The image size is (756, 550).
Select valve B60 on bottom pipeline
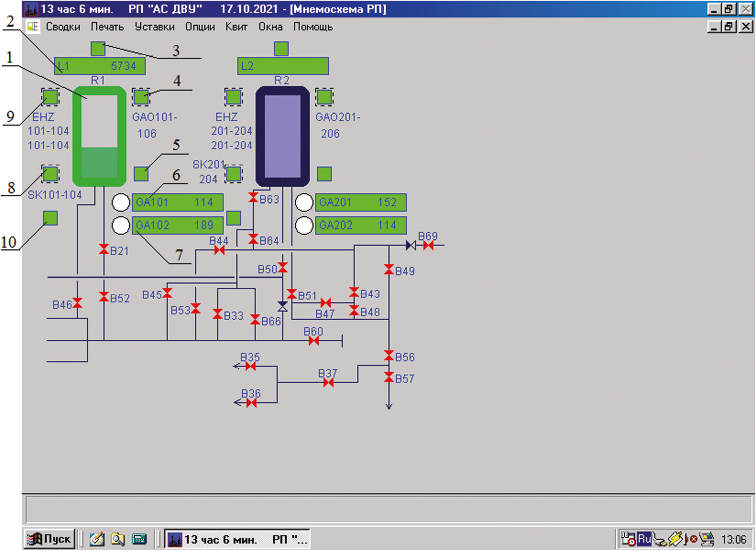(313, 341)
